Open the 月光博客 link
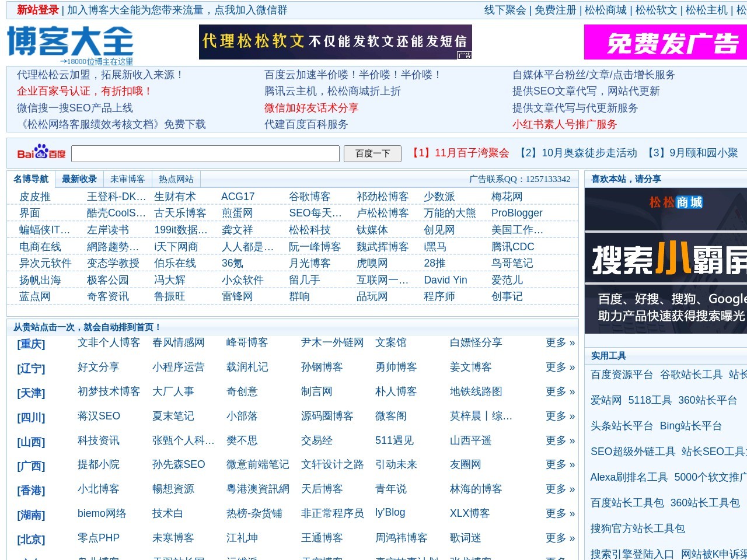Viewport: 747px width, 560px height. click(309, 263)
